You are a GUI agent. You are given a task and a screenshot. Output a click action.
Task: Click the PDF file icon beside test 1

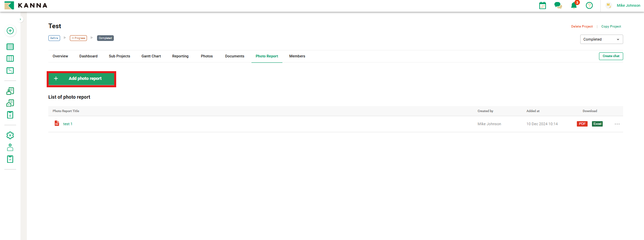coord(57,124)
